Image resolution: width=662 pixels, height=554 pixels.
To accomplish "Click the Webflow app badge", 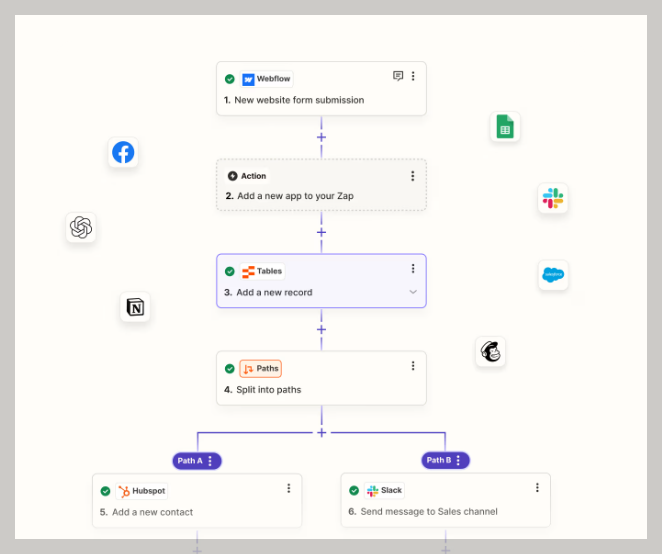I will (266, 79).
